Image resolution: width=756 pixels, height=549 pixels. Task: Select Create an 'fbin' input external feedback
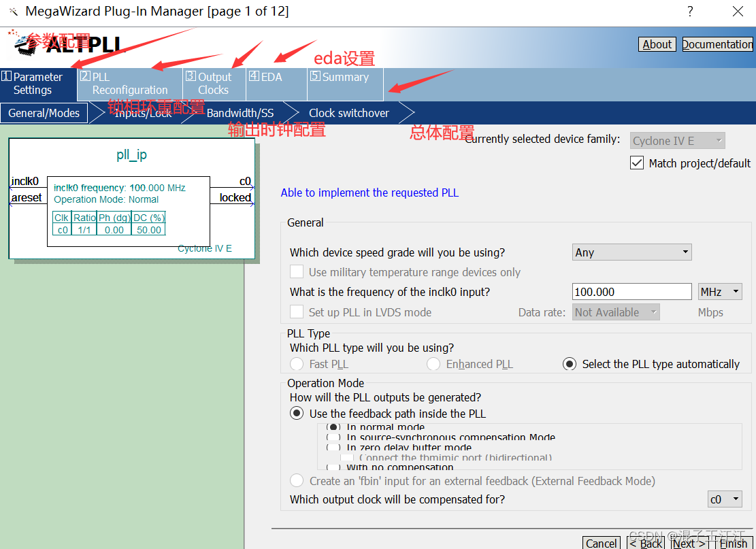(297, 480)
